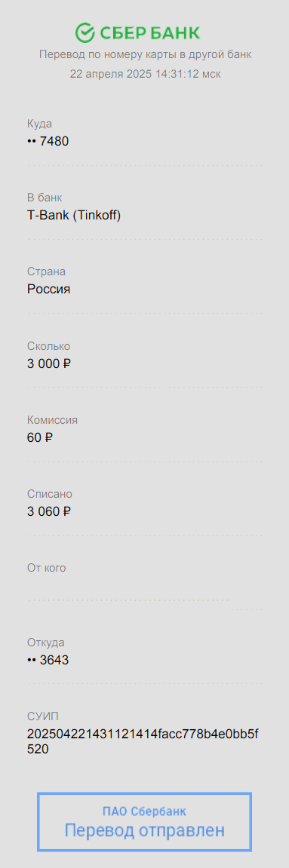
Task: Select the 3 000 ₽ transfer amount
Action: [x=49, y=363]
